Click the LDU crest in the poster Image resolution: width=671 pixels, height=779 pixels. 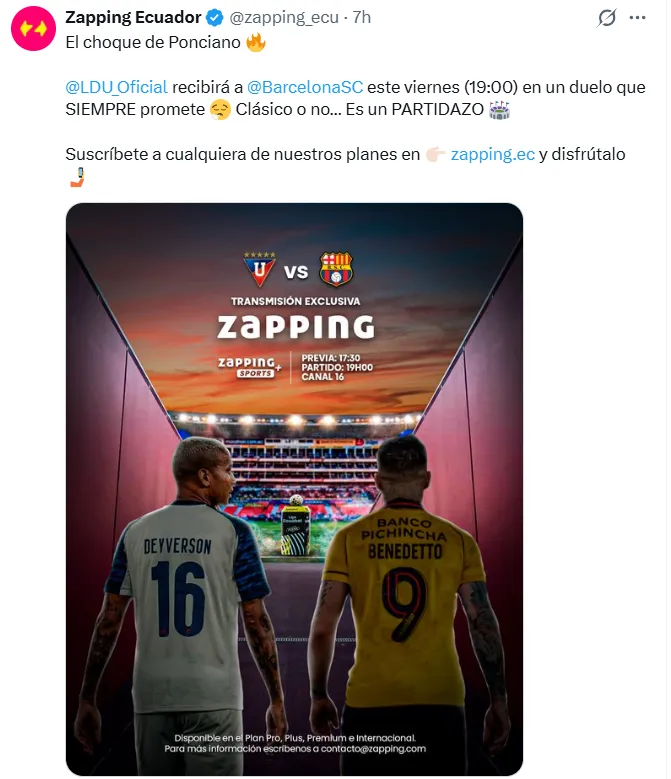tap(259, 269)
